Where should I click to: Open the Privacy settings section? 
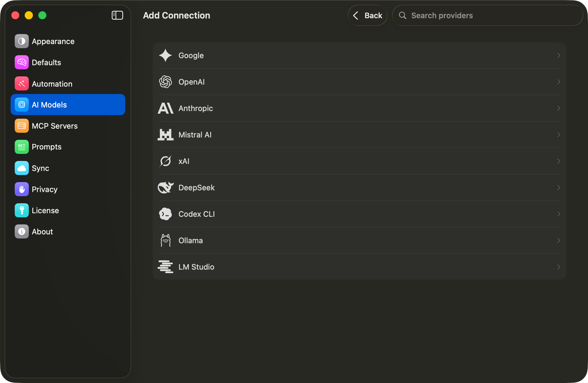click(x=68, y=189)
